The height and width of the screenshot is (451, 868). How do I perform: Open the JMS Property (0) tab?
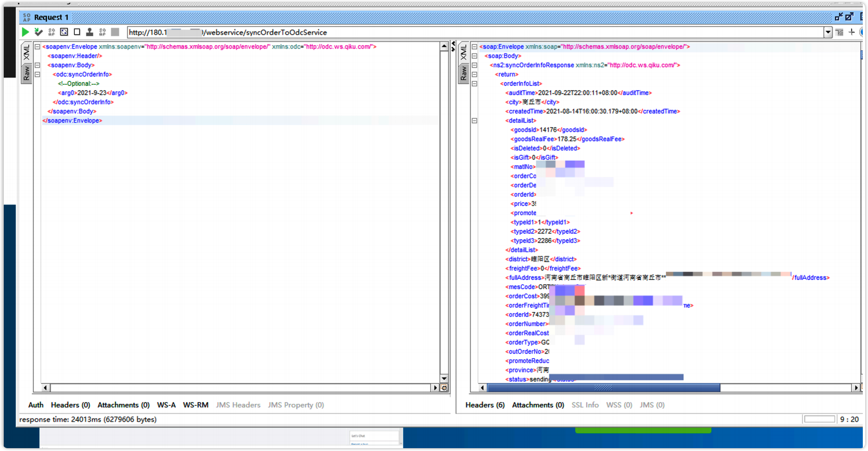(x=296, y=405)
